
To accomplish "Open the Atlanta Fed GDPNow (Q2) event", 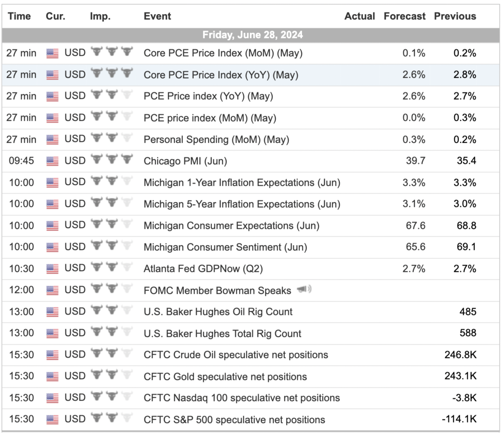I will 203,269.
